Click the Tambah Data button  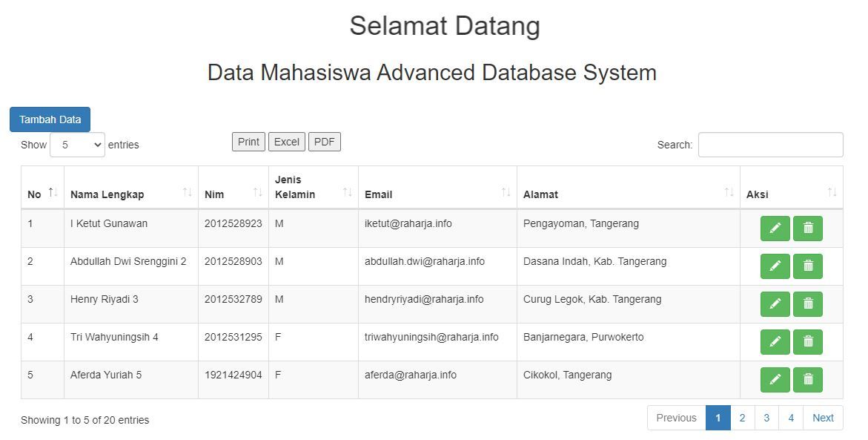coord(50,119)
